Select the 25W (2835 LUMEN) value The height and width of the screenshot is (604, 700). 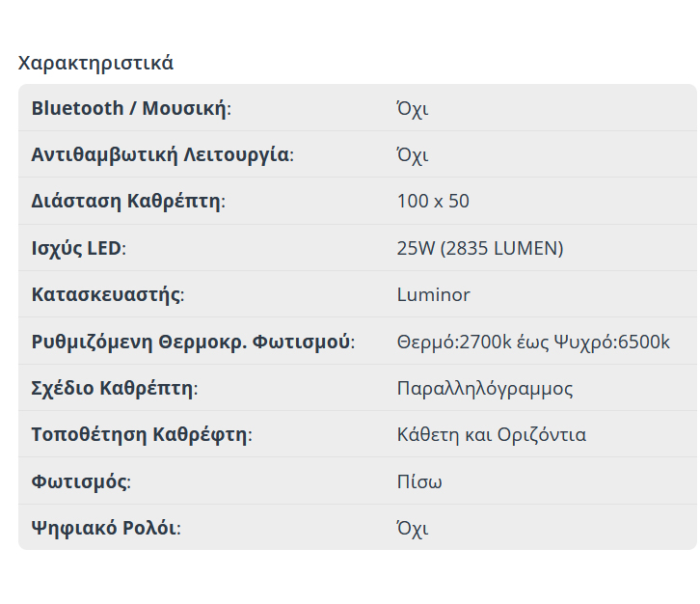(x=479, y=248)
